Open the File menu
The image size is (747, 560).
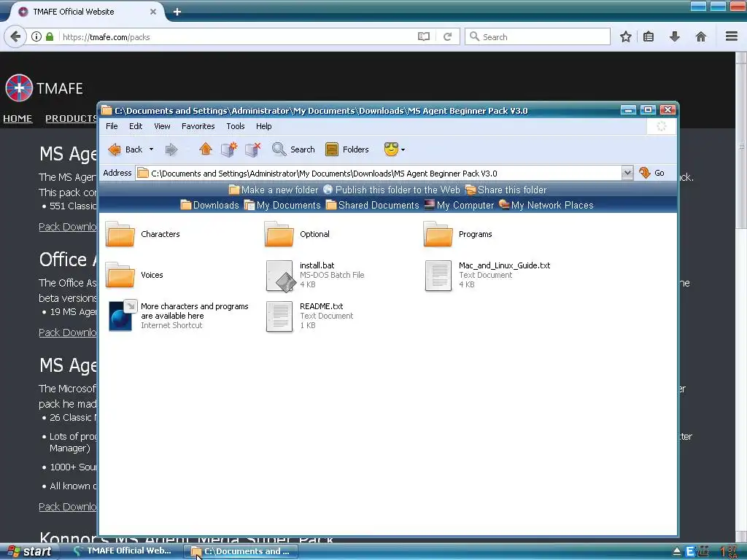tap(112, 126)
